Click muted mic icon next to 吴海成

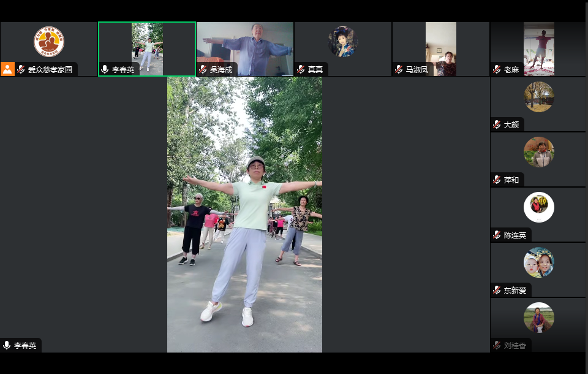click(x=203, y=69)
